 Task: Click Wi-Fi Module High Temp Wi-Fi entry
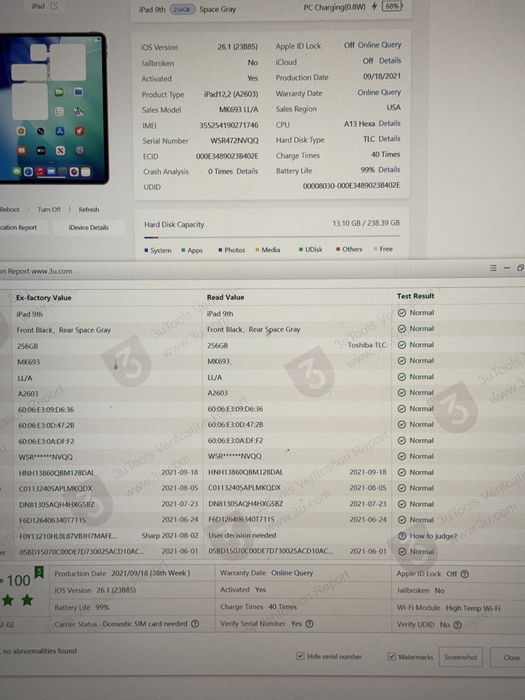[449, 608]
